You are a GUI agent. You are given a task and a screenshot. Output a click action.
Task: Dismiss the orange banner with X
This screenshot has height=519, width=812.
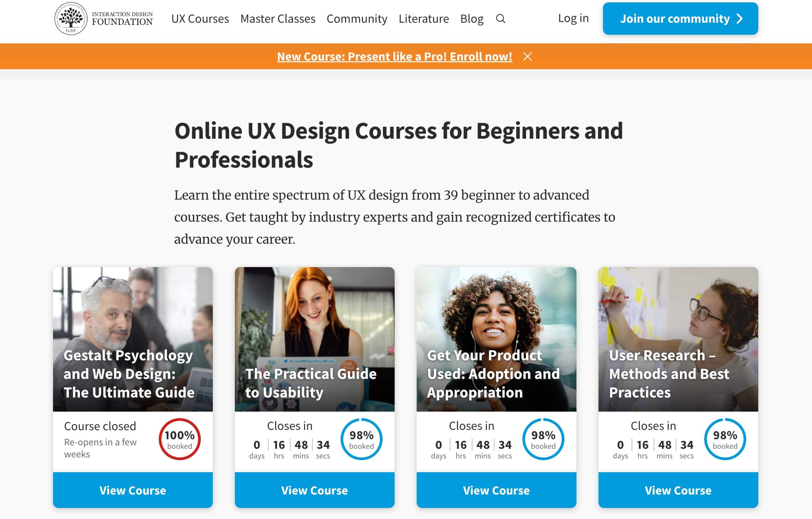[x=527, y=56]
